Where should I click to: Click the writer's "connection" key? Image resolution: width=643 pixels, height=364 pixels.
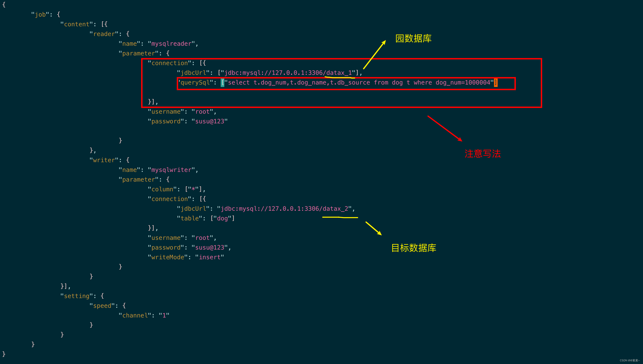169,199
